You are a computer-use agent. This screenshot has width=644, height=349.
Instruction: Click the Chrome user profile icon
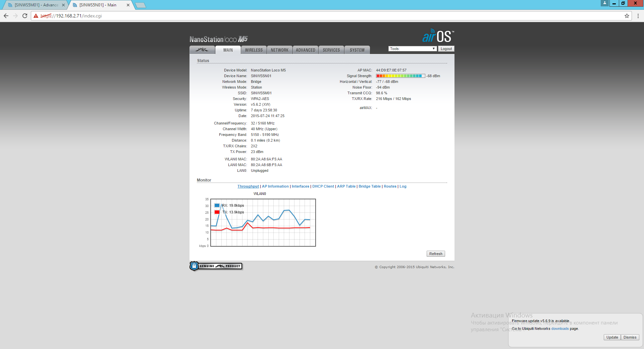point(605,3)
